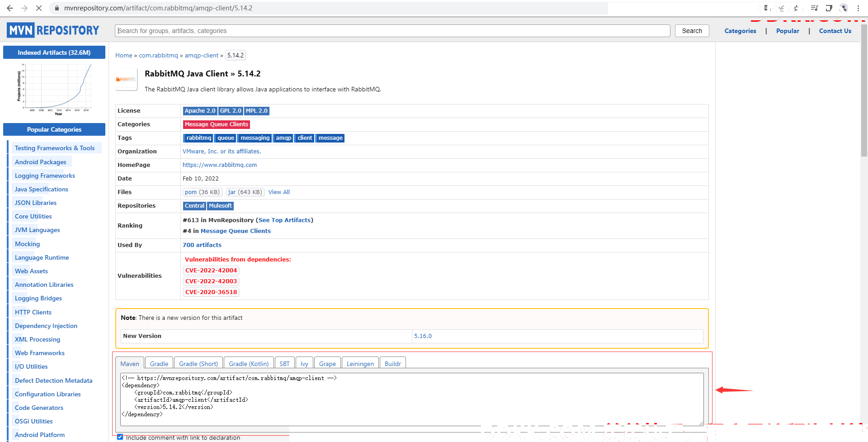
Task: Click View All files link
Action: 279,192
